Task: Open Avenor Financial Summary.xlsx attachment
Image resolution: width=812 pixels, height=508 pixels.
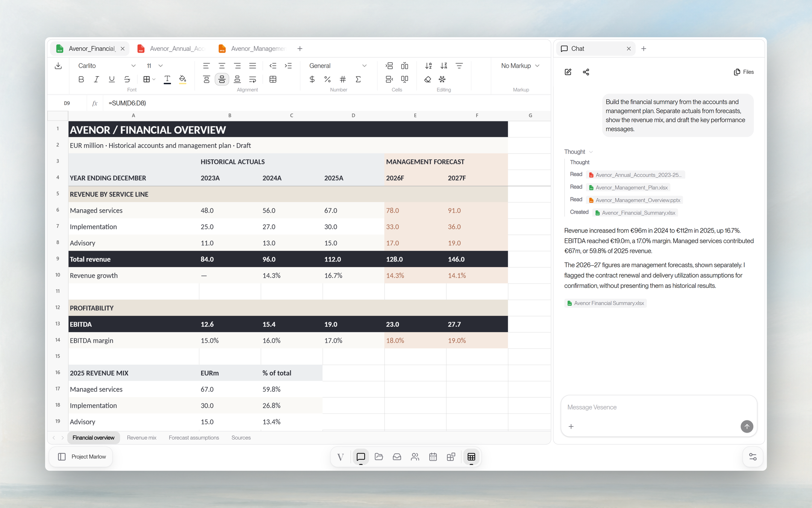Action: point(605,303)
